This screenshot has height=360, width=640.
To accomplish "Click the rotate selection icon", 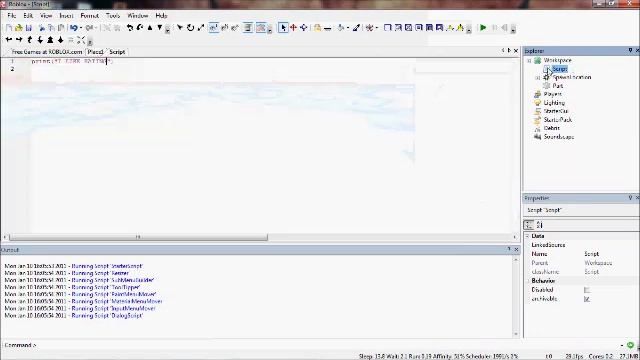I will coord(130,28).
